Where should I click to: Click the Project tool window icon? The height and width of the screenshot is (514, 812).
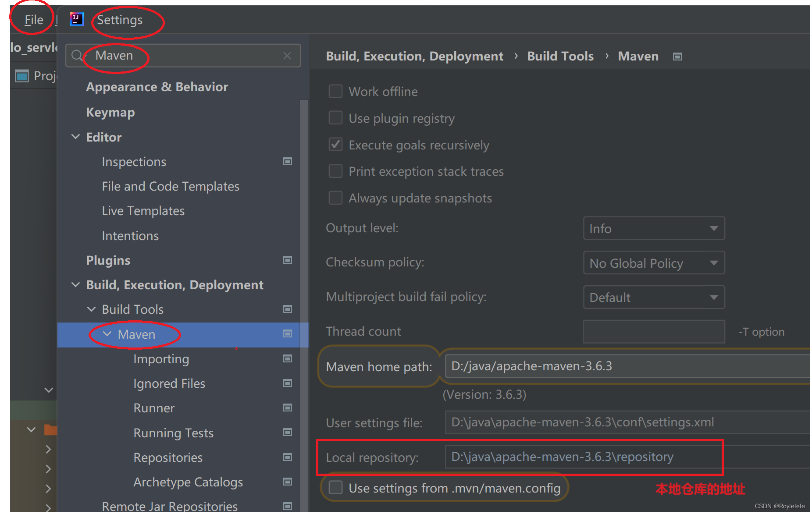coord(22,76)
